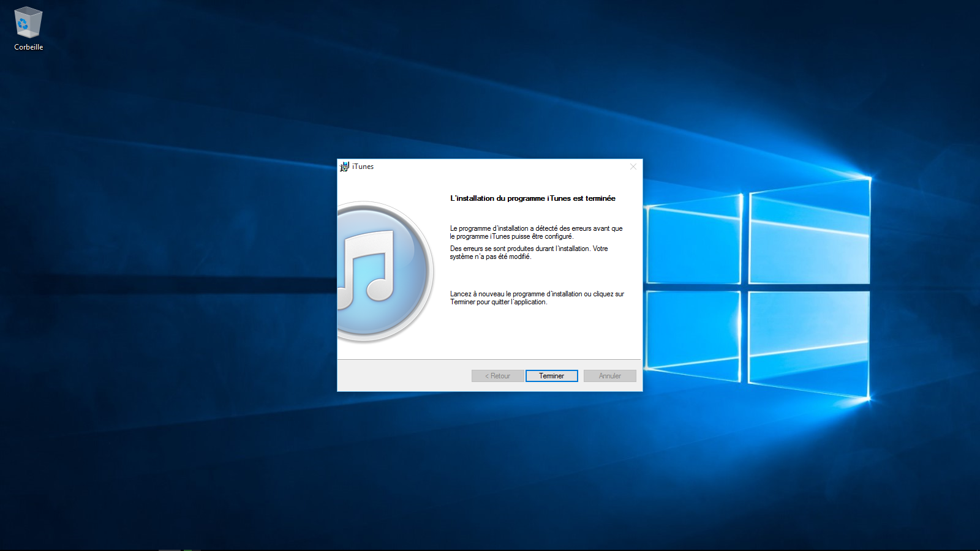
Task: Click the Terminer button
Action: coord(551,376)
